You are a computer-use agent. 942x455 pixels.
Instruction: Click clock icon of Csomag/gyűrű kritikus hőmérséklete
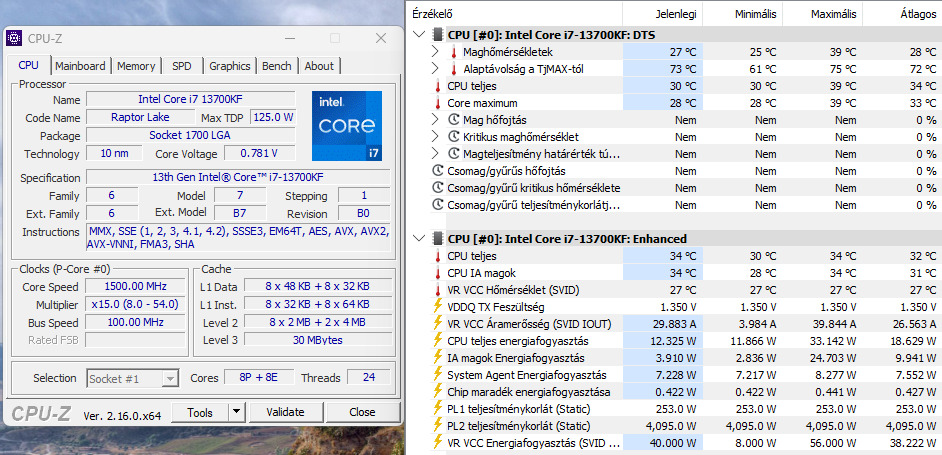pos(438,188)
